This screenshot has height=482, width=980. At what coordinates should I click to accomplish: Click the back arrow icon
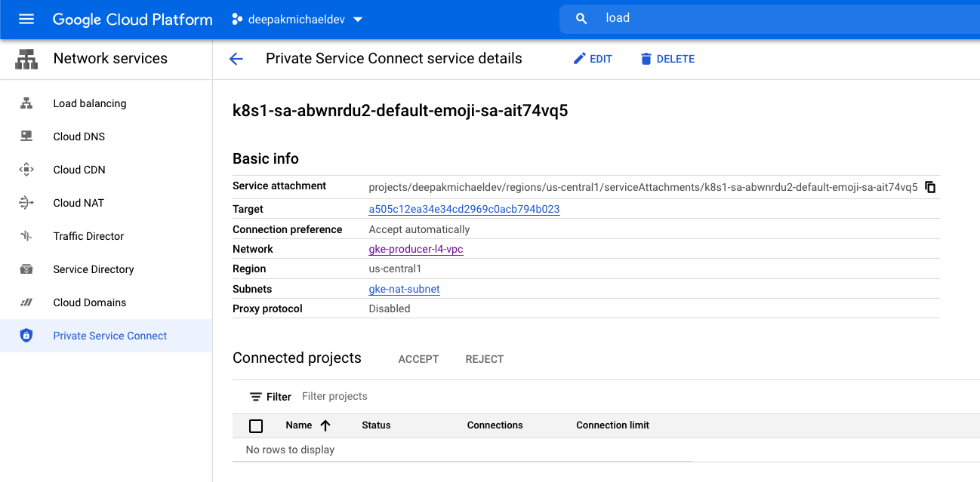click(236, 59)
